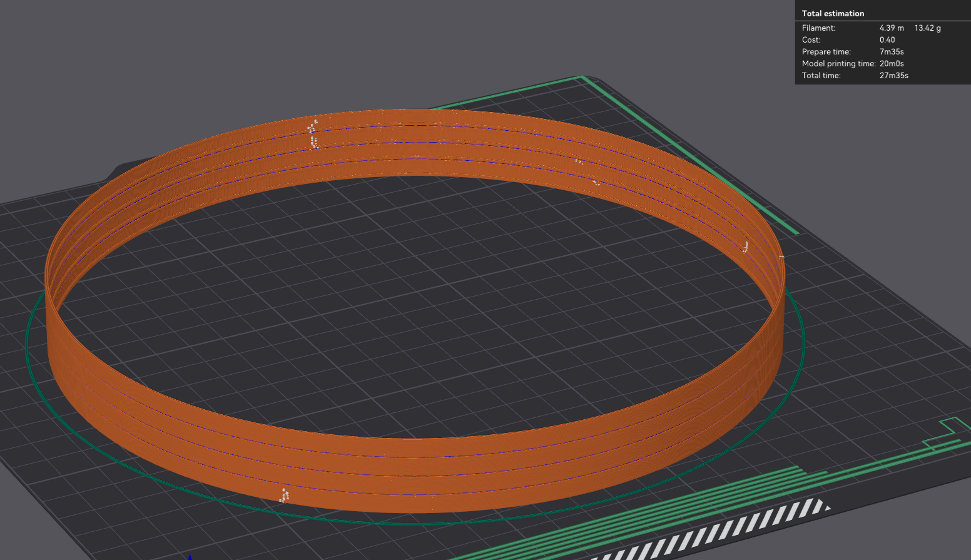Click the blue Y-axis arrow indicator

(189, 556)
